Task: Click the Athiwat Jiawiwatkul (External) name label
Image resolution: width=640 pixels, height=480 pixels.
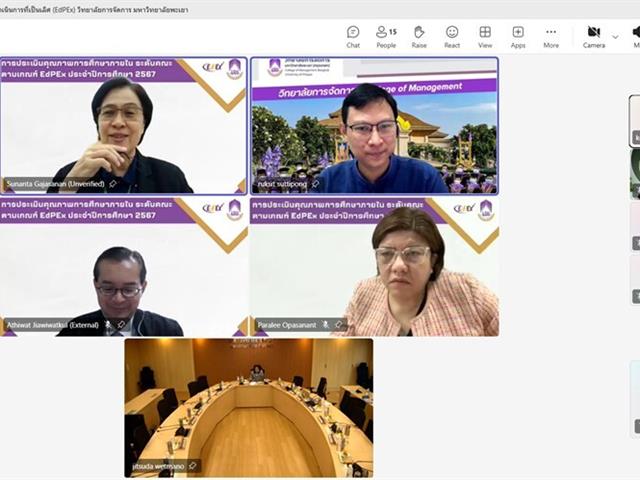Action: 53,325
